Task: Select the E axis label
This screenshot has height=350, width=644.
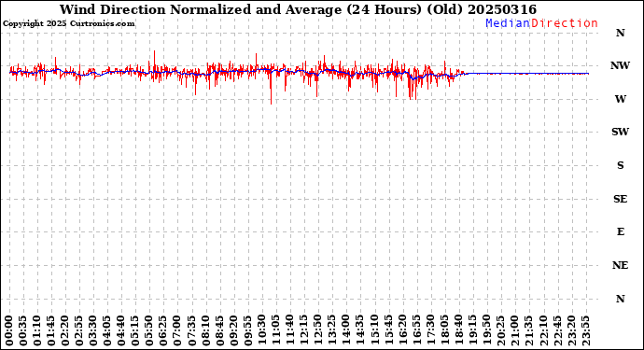Action: (620, 231)
